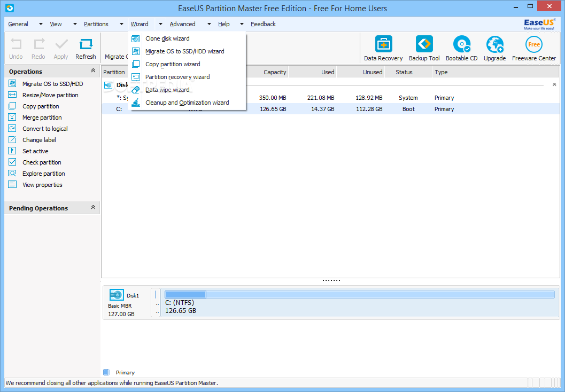565x392 pixels.
Task: Open dropdown arrow next to Advanced menu
Action: click(209, 24)
